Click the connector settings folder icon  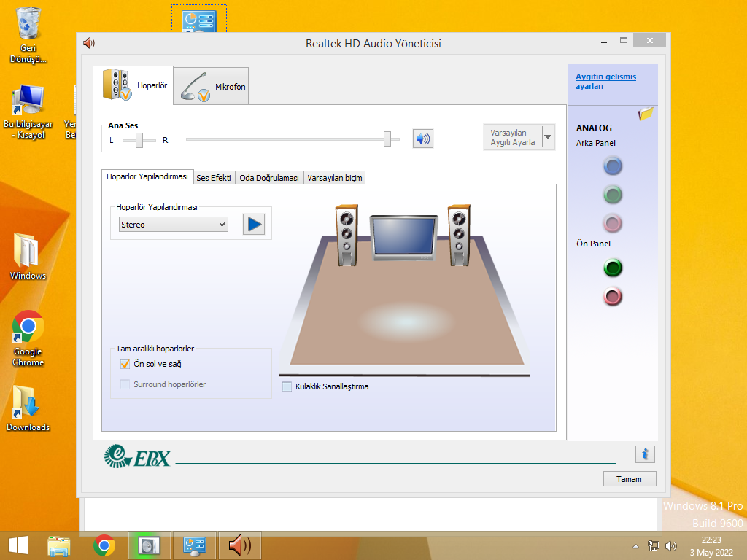click(646, 114)
